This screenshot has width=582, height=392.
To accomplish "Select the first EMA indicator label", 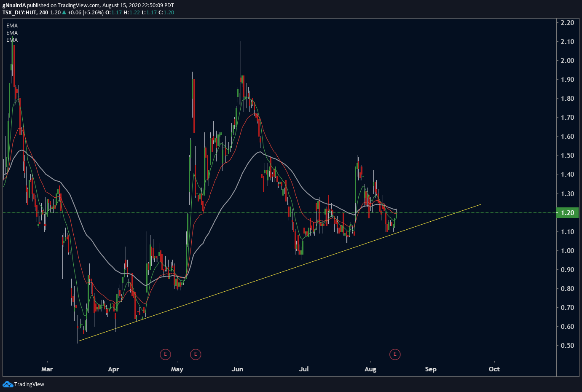I will point(12,26).
